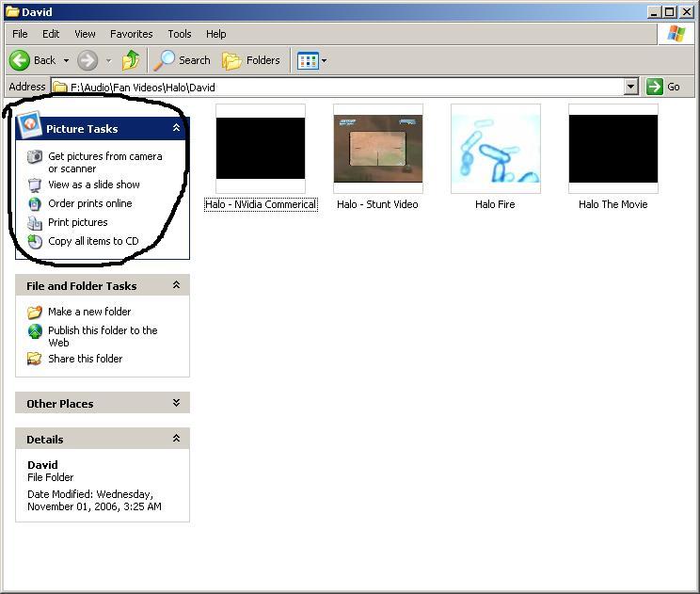Screen dimensions: 700x594
Task: Click Get pictures from camera or scanner
Action: [105, 163]
